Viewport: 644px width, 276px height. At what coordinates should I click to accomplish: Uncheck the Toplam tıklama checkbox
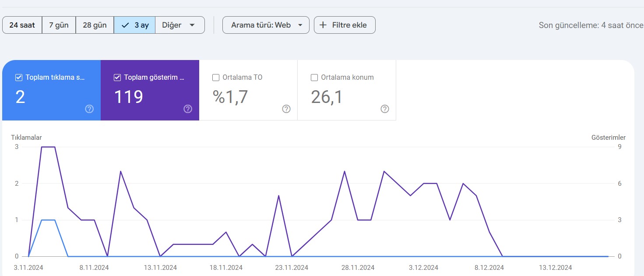pyautogui.click(x=19, y=78)
